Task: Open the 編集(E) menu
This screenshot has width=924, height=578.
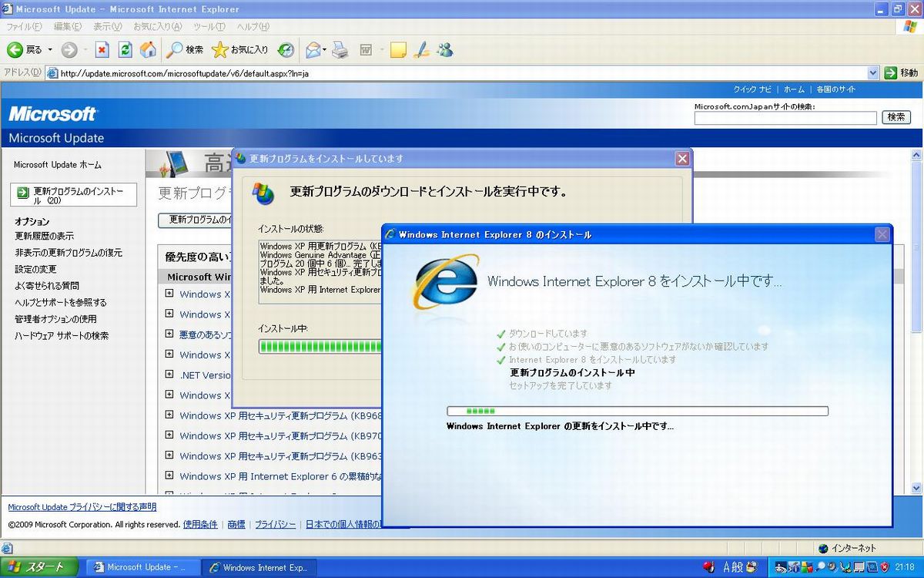Action: click(x=67, y=27)
